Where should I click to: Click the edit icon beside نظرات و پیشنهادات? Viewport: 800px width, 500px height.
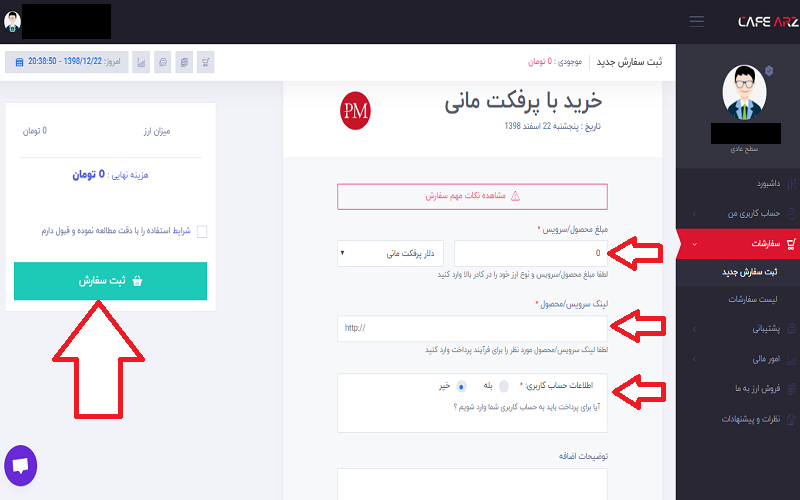791,419
